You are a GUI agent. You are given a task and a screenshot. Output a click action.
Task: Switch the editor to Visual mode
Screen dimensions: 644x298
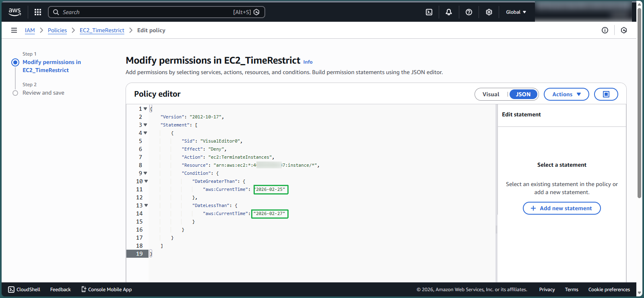(x=491, y=94)
